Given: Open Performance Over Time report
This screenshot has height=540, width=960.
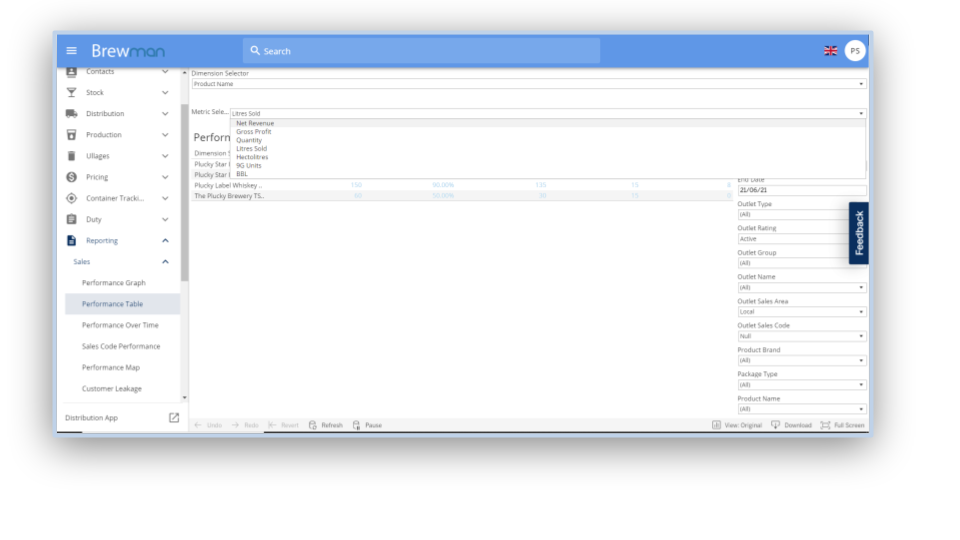Looking at the screenshot, I should pyautogui.click(x=120, y=325).
